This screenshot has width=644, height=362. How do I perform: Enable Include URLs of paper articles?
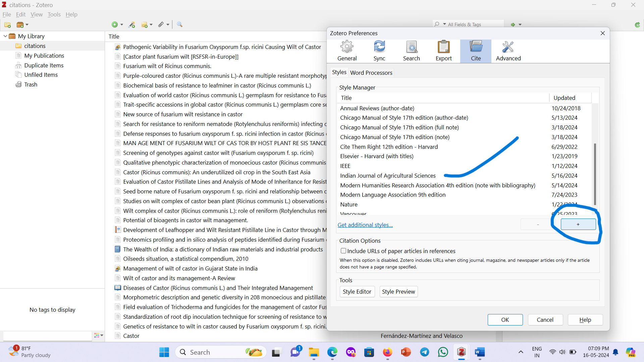tap(343, 251)
